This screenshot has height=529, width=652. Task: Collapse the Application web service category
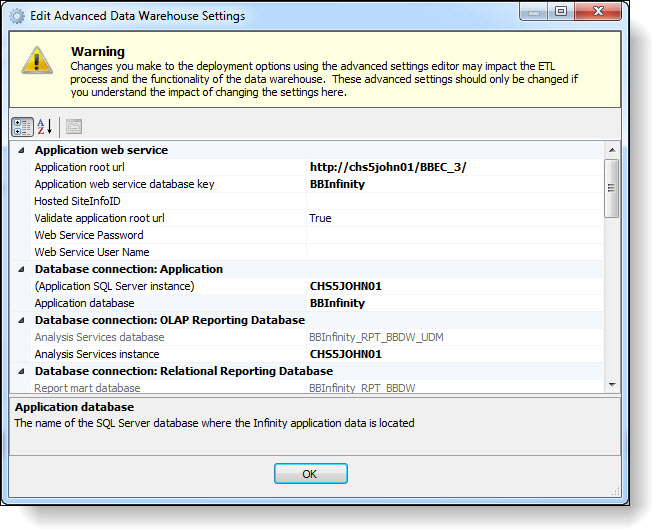tap(22, 150)
